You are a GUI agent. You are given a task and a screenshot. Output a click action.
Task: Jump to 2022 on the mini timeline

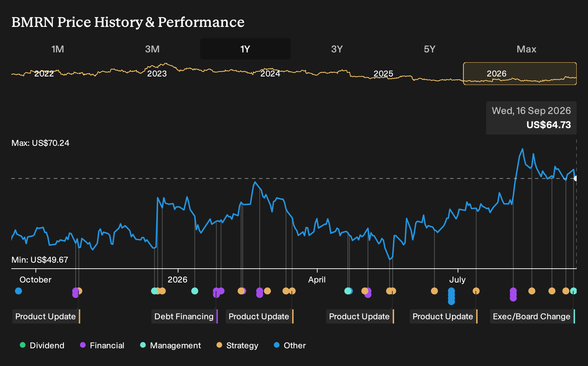pos(44,74)
